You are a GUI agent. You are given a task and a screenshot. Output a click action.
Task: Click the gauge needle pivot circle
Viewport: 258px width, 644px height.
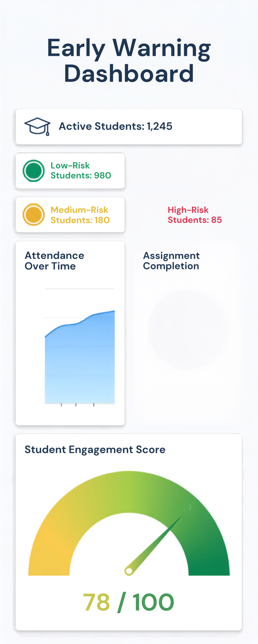[129, 571]
